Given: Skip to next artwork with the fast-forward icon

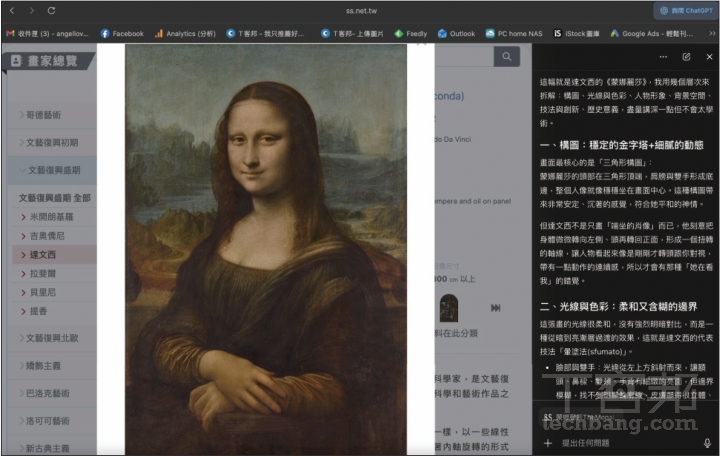Looking at the screenshot, I should [495, 308].
